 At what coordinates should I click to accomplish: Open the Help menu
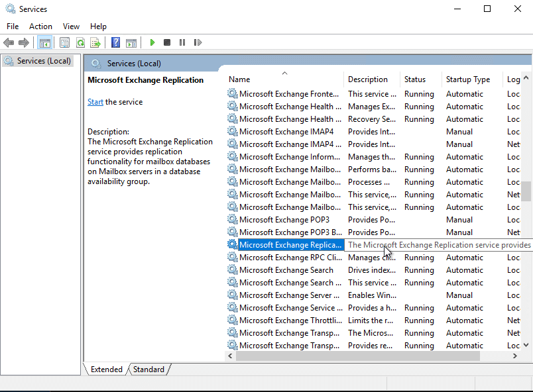(98, 26)
